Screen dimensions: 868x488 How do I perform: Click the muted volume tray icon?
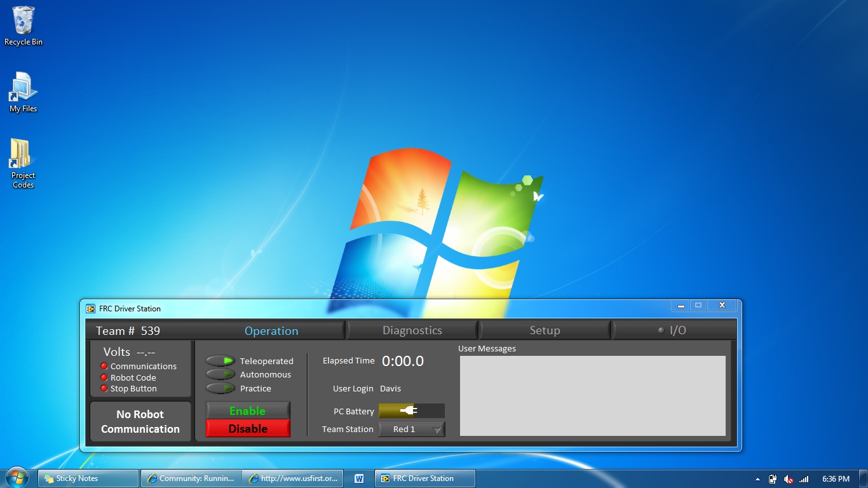(x=789, y=479)
